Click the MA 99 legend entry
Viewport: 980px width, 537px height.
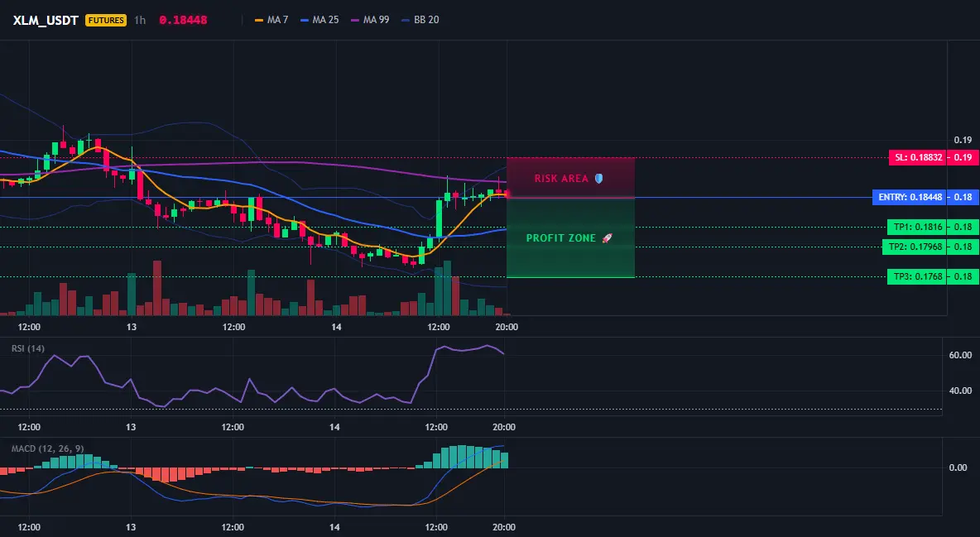pos(371,20)
